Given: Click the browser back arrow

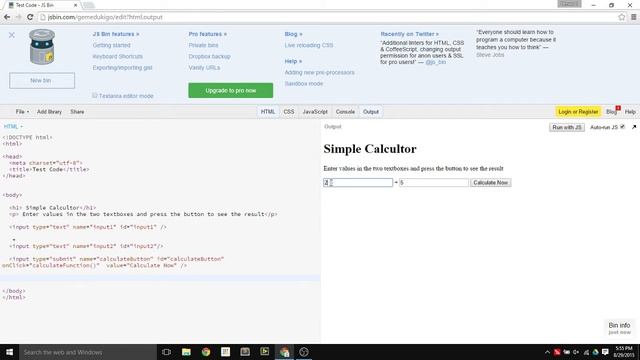Looking at the screenshot, I should tap(7, 17).
